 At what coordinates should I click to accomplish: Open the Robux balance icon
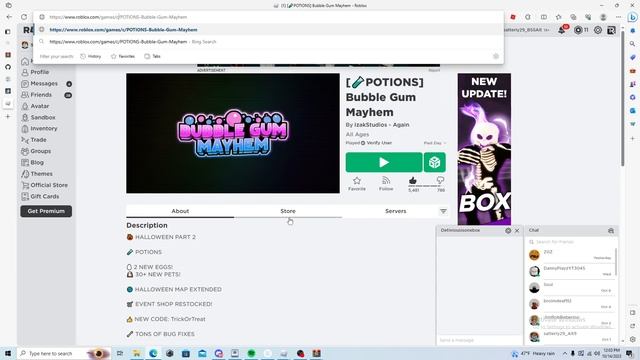coord(578,30)
